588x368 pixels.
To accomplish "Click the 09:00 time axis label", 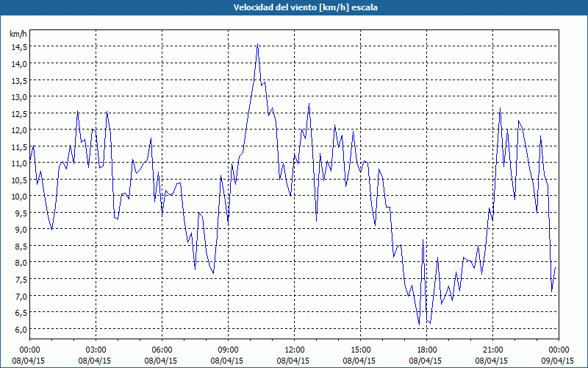I will pyautogui.click(x=229, y=350).
